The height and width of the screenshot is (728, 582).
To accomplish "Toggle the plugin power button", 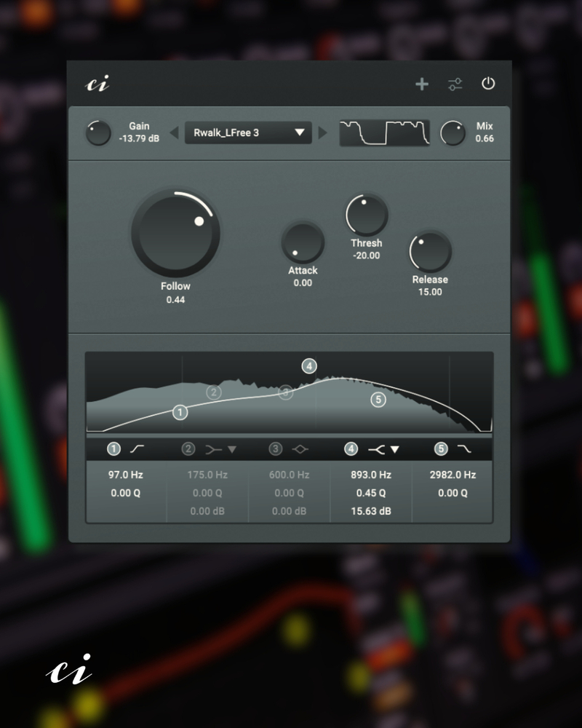I will 487,84.
